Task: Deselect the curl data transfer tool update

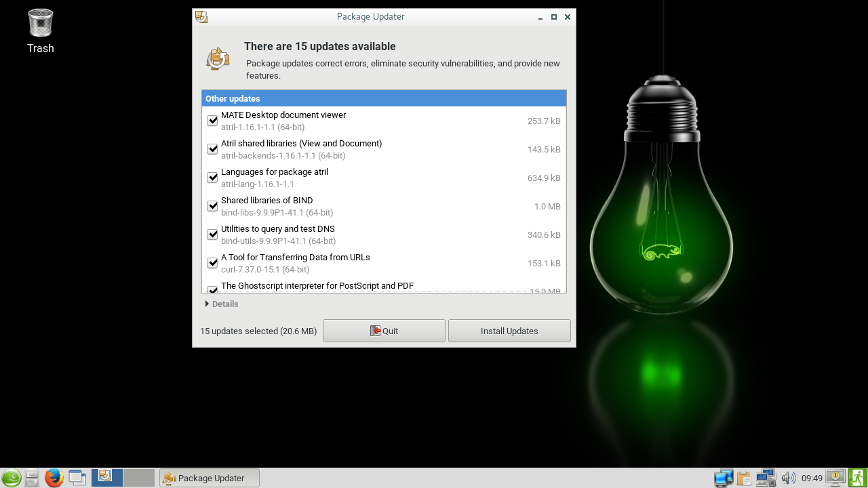Action: tap(212, 264)
